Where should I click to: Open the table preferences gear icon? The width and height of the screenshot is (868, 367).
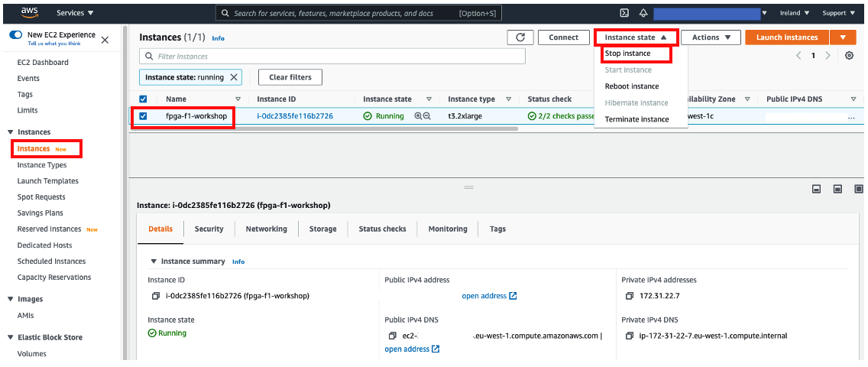point(849,55)
